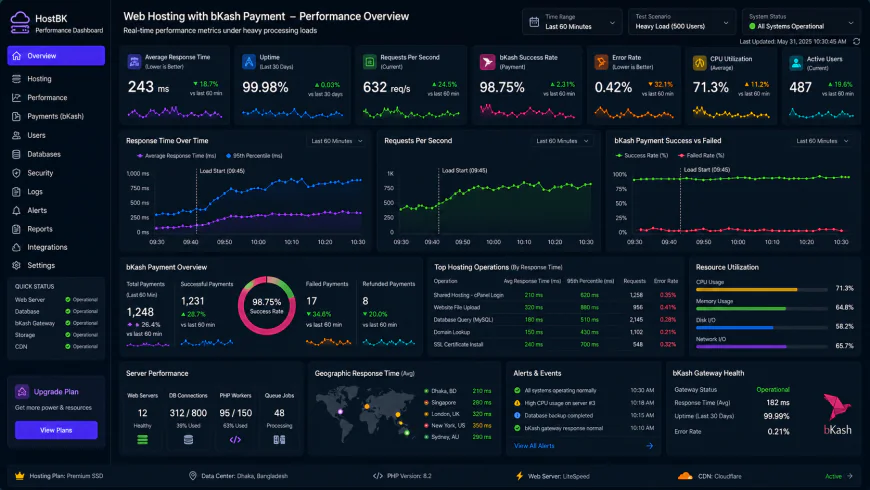Click the Alerts bell icon in sidebar

coord(17,210)
